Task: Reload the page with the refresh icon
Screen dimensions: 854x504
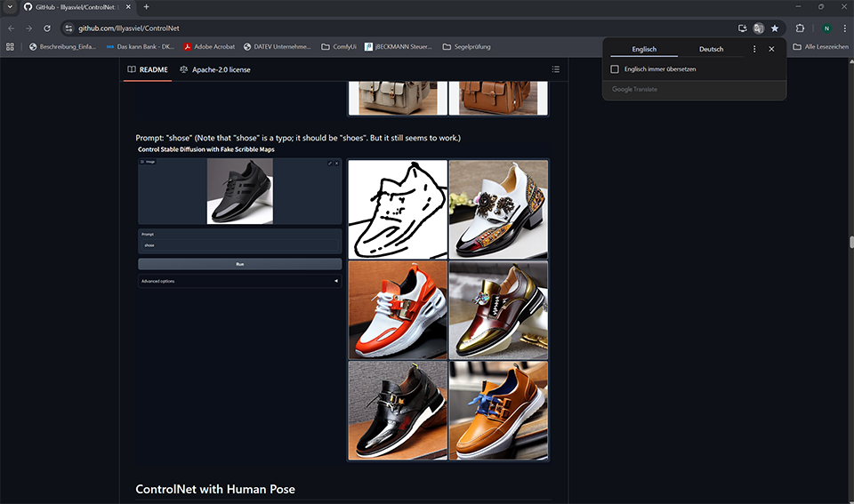Action: [47, 28]
